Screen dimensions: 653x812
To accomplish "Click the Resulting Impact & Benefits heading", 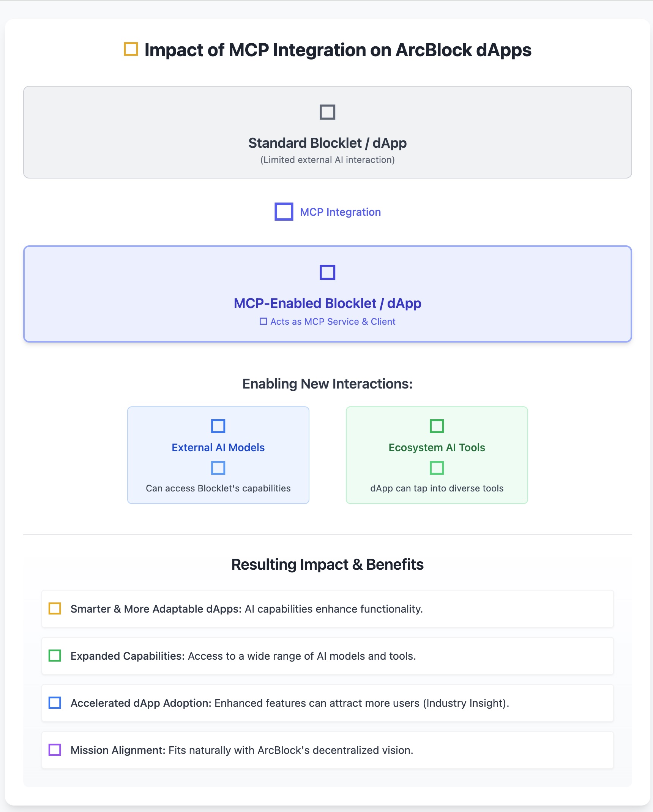I will [327, 564].
